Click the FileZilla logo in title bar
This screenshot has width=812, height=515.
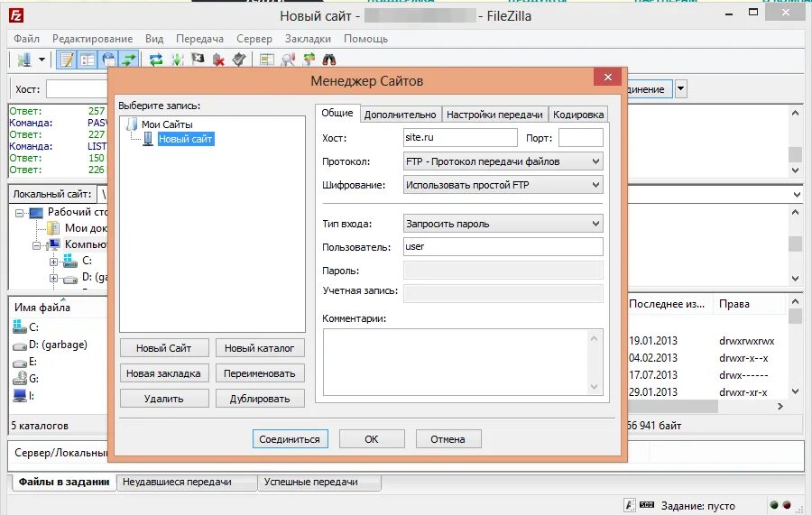[16, 15]
